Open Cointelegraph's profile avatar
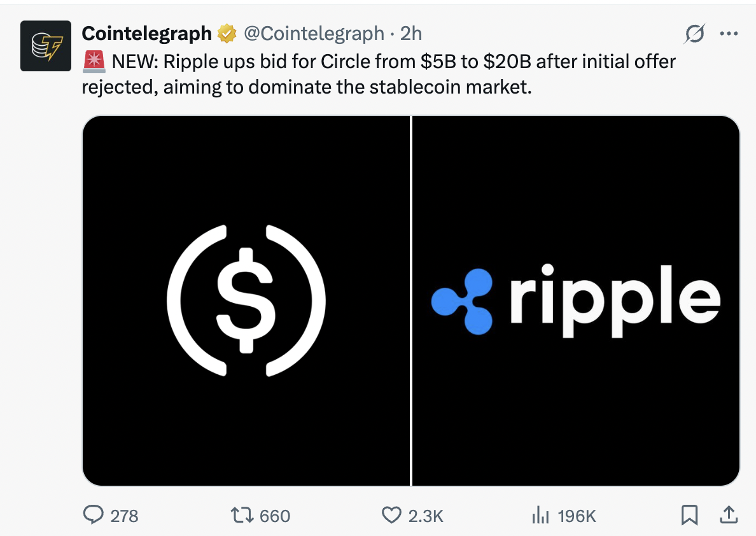 coord(45,46)
